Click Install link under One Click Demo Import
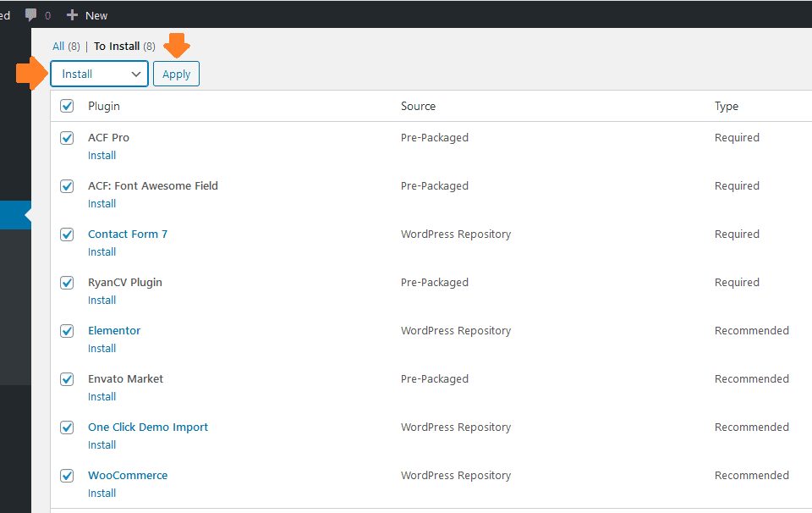Screen dimensions: 812x513 point(102,444)
